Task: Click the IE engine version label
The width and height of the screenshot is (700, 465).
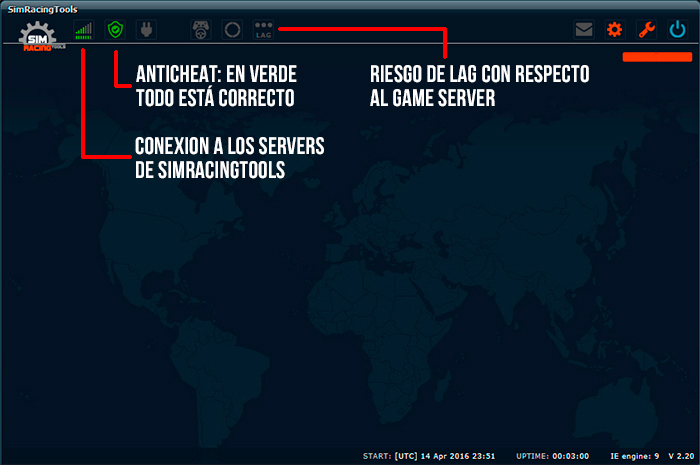Action: pyautogui.click(x=634, y=454)
